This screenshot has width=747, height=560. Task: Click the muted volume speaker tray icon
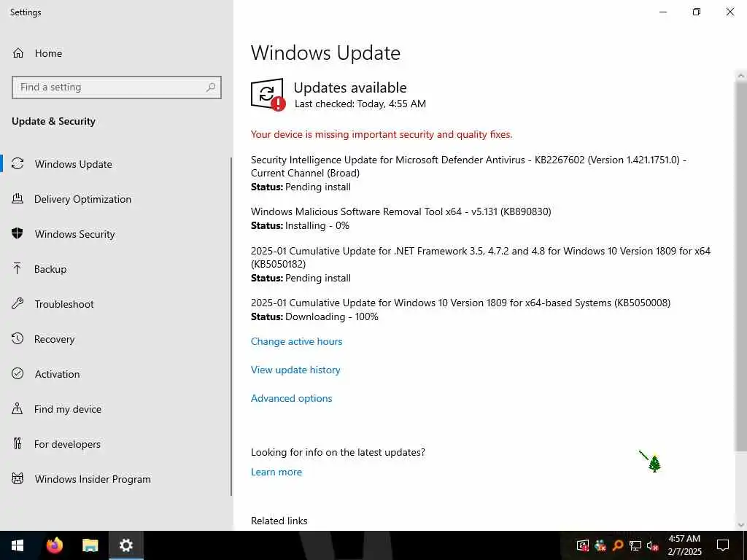pyautogui.click(x=652, y=545)
